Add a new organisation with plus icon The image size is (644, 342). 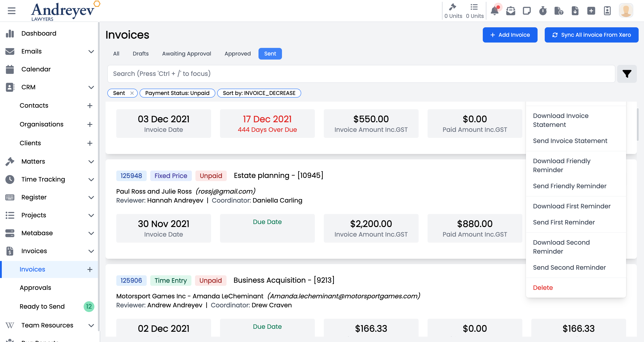(90, 124)
